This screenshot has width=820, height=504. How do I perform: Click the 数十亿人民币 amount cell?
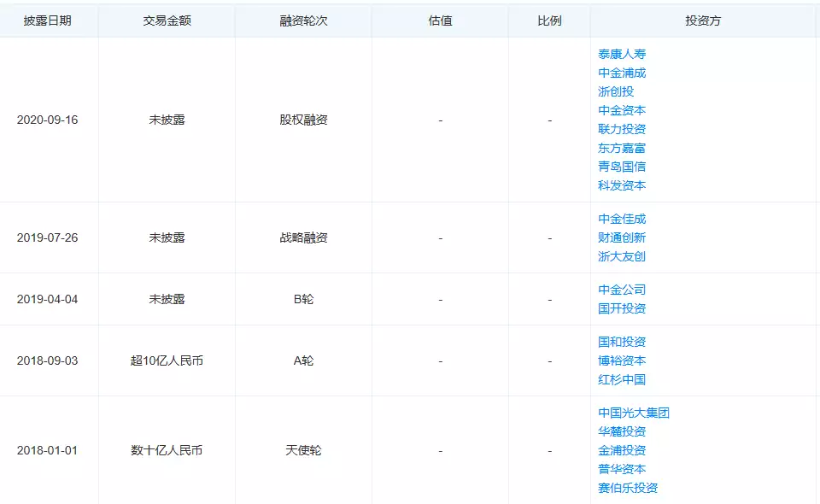coord(167,451)
